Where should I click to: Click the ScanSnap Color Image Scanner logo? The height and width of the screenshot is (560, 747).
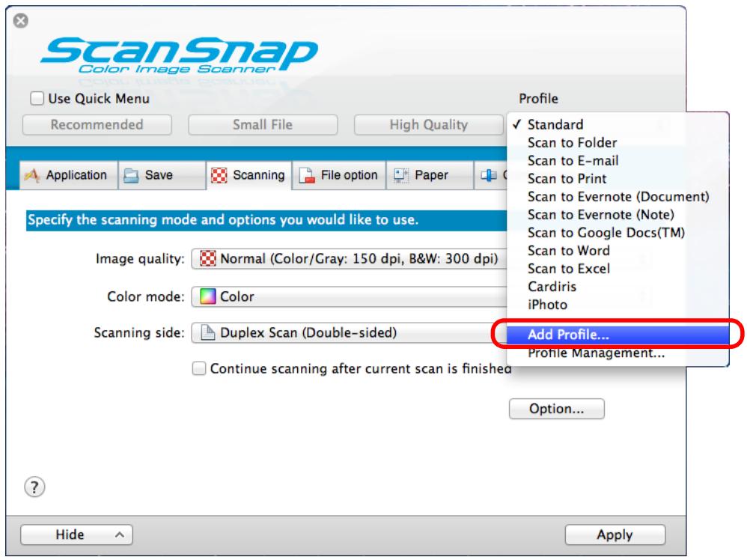click(x=179, y=55)
